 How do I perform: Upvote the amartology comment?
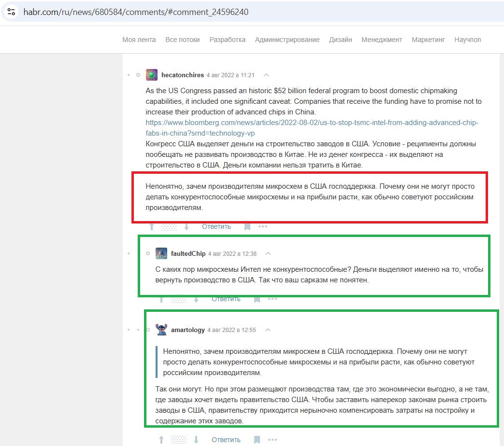pos(161,440)
